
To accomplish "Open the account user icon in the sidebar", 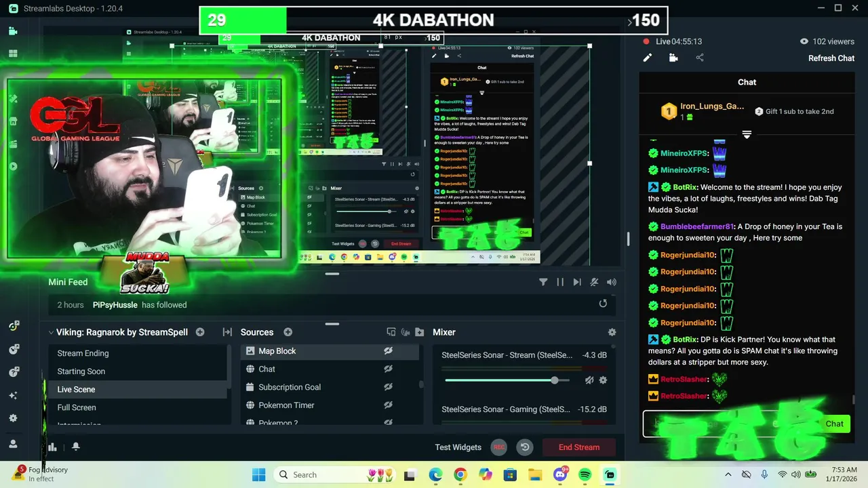I will point(13,444).
